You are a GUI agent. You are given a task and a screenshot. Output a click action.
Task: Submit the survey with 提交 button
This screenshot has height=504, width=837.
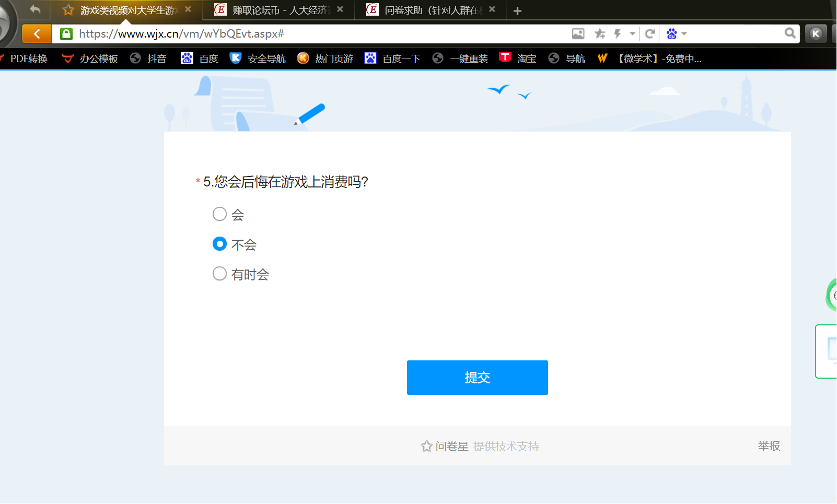pyautogui.click(x=478, y=378)
